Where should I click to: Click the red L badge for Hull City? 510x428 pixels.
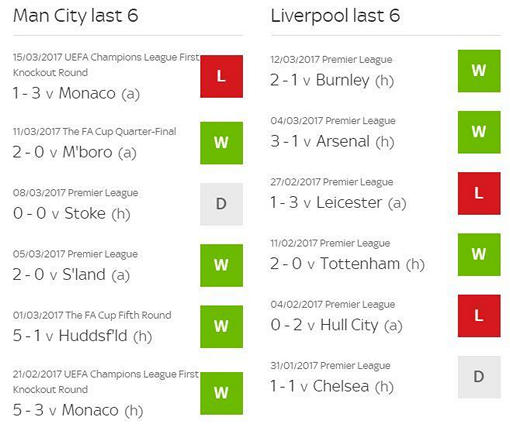point(479,316)
